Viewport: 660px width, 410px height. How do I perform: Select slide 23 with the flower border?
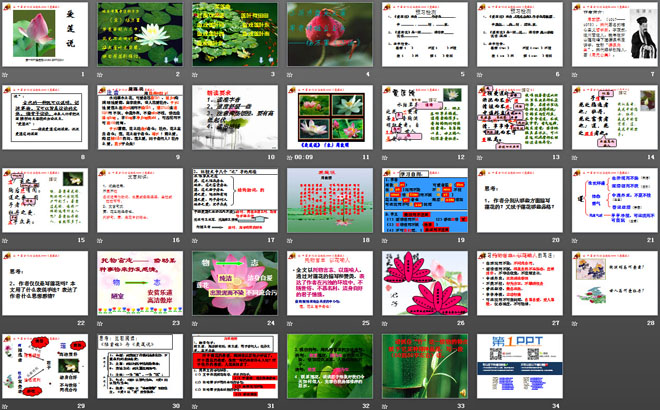[x=140, y=283]
